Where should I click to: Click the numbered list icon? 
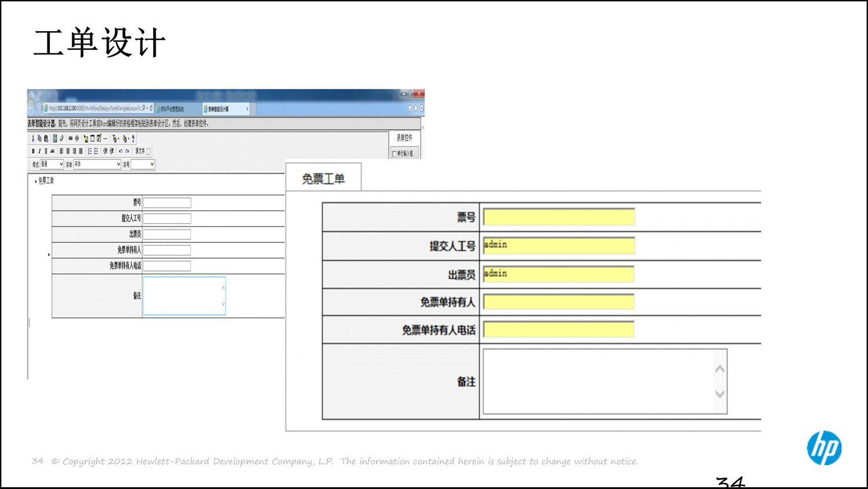[x=90, y=151]
